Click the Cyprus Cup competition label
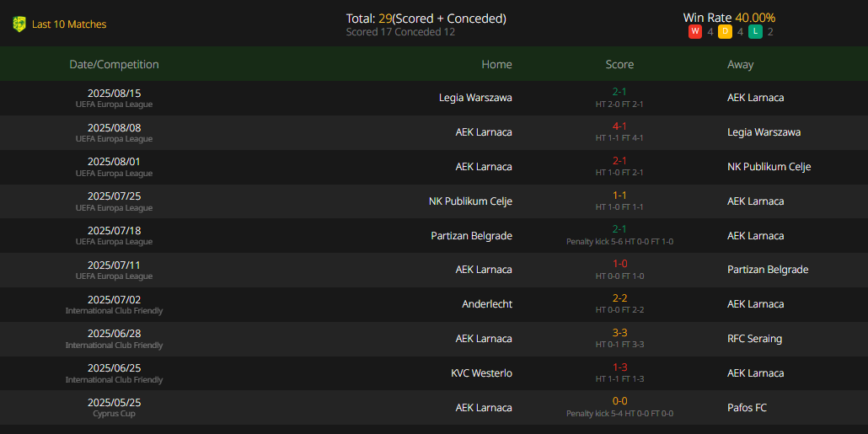868x434 pixels. pos(114,414)
